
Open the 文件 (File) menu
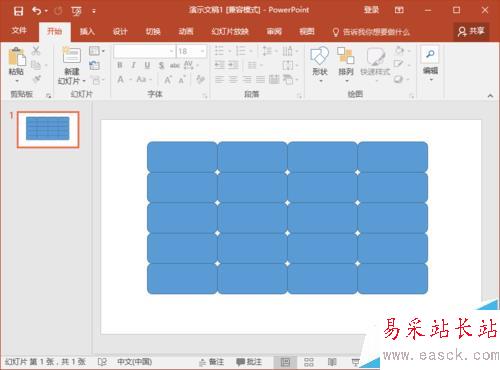point(19,31)
